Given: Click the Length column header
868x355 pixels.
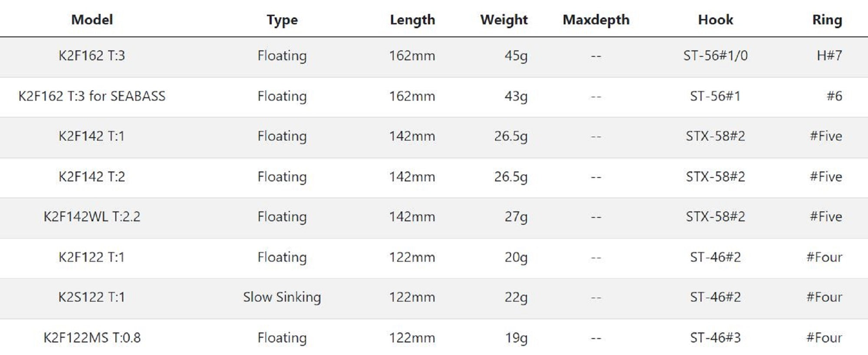Looking at the screenshot, I should (x=412, y=20).
